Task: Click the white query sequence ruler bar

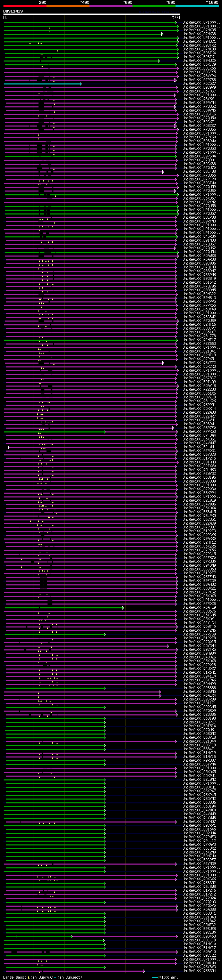Action: click(92, 15)
